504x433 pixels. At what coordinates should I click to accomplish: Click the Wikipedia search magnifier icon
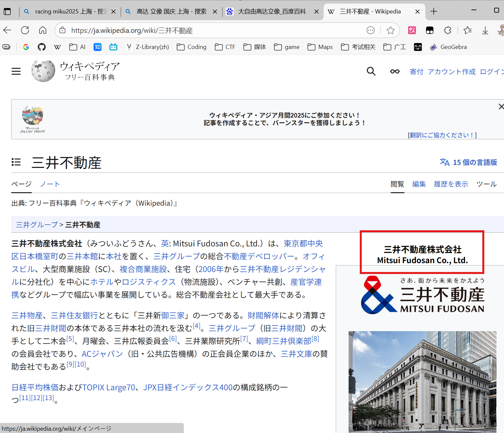[371, 71]
